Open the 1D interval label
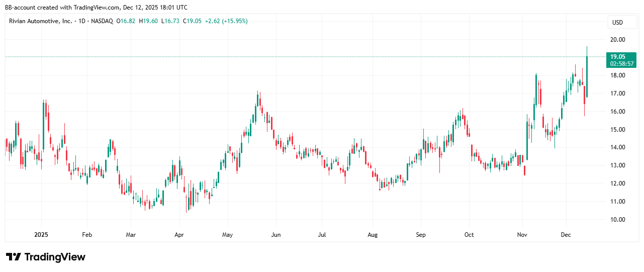Screen dimensions: 644x272 83,21
